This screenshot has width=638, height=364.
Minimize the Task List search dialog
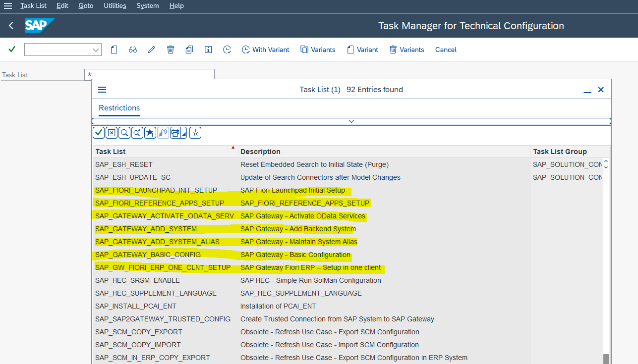587,90
